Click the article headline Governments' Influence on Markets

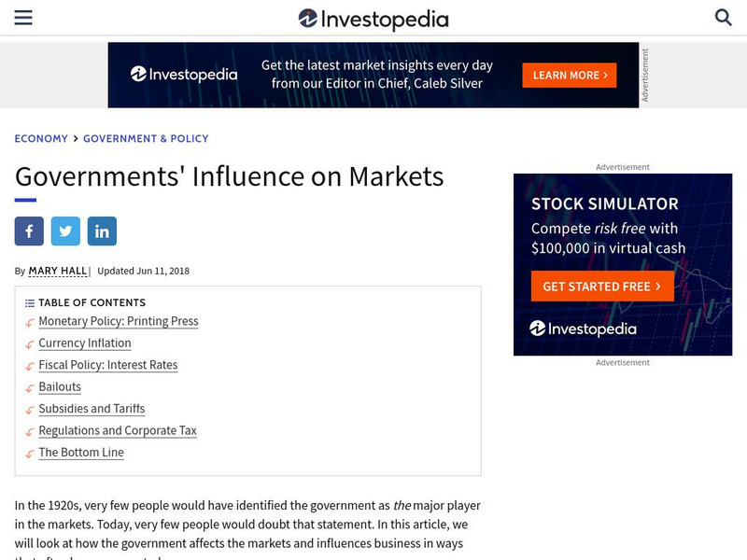[x=227, y=175]
